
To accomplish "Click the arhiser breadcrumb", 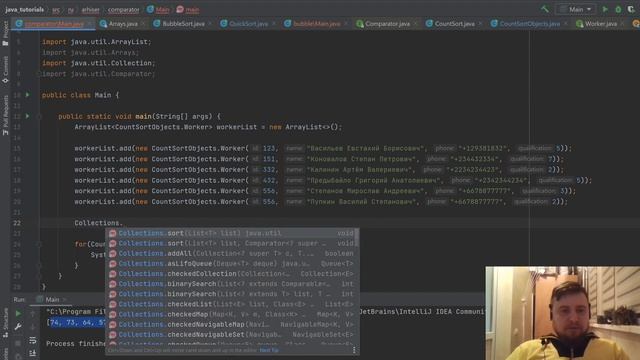I will point(91,9).
